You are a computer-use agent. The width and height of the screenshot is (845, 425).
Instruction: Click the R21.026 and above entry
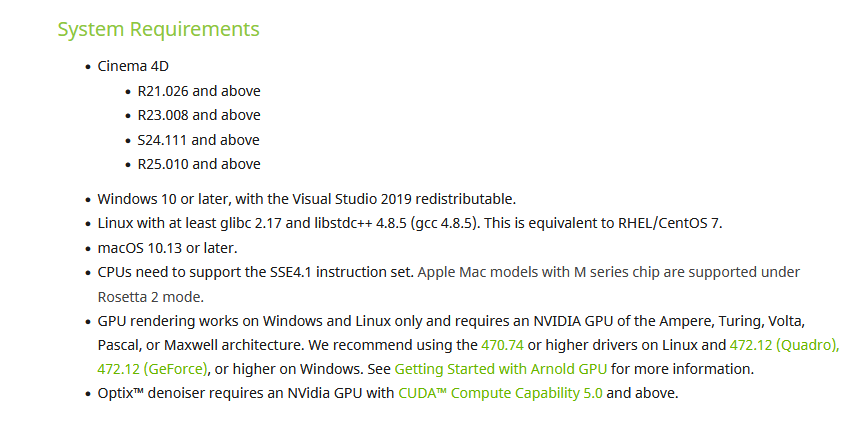point(199,91)
